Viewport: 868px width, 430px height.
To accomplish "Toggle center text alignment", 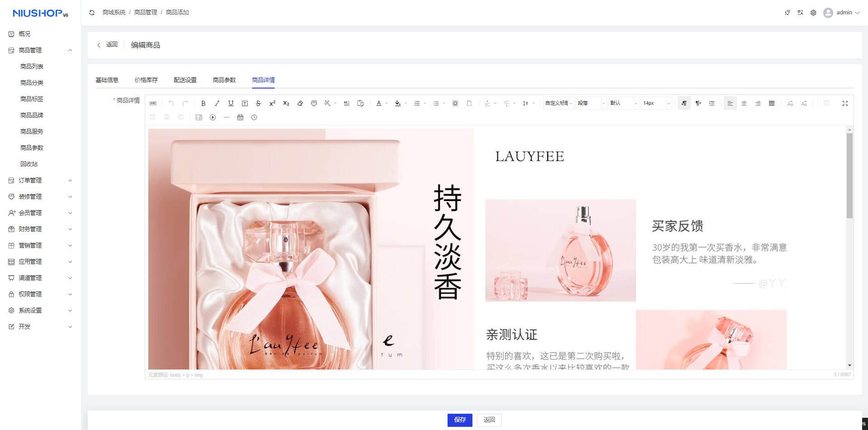I will (x=744, y=103).
